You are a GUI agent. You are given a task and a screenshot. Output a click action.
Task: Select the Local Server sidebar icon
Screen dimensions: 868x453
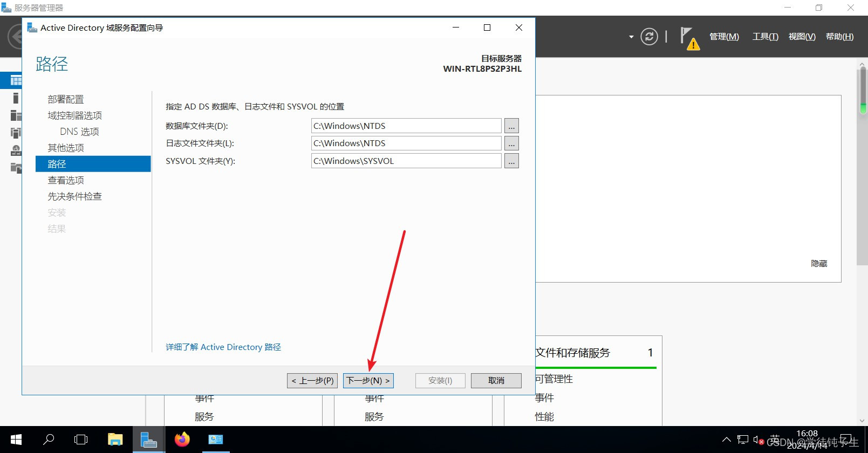[16, 98]
